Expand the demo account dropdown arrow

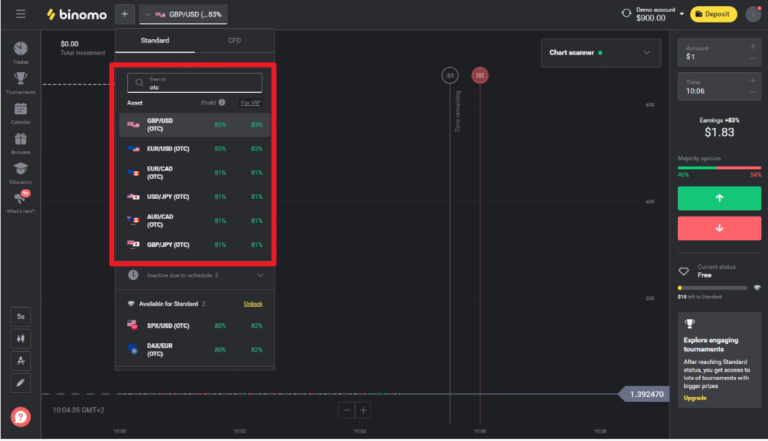tap(682, 14)
